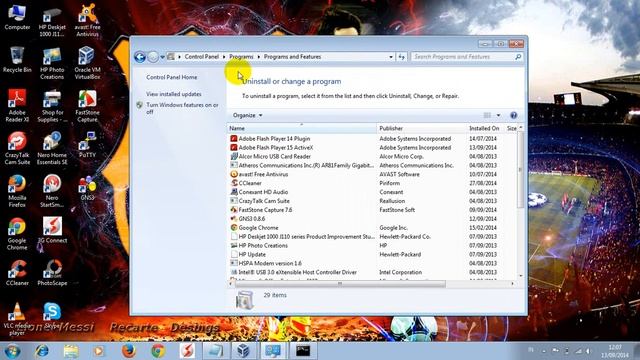Select Conexant HD Audio entry

(371, 192)
